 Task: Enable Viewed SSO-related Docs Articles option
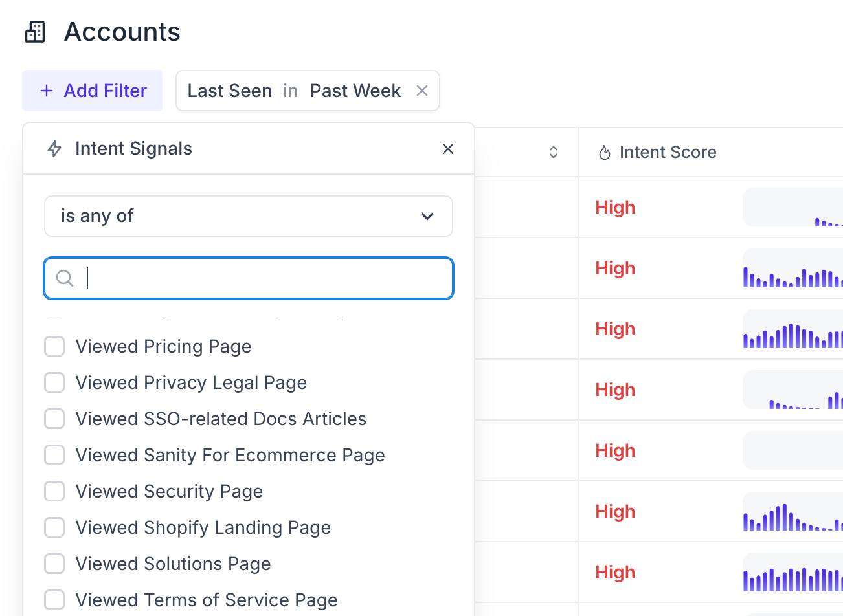coord(54,419)
